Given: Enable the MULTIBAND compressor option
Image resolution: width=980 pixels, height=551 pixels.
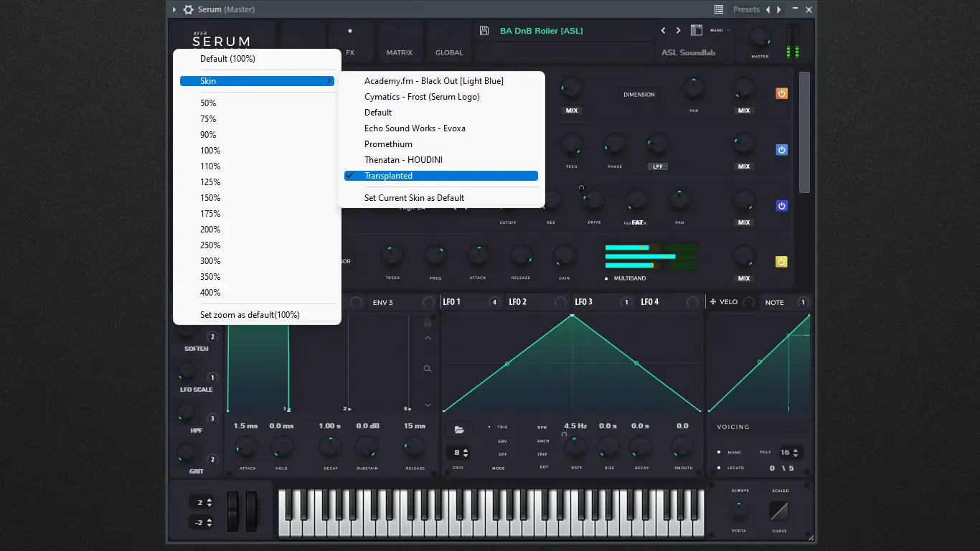Looking at the screenshot, I should coord(625,278).
